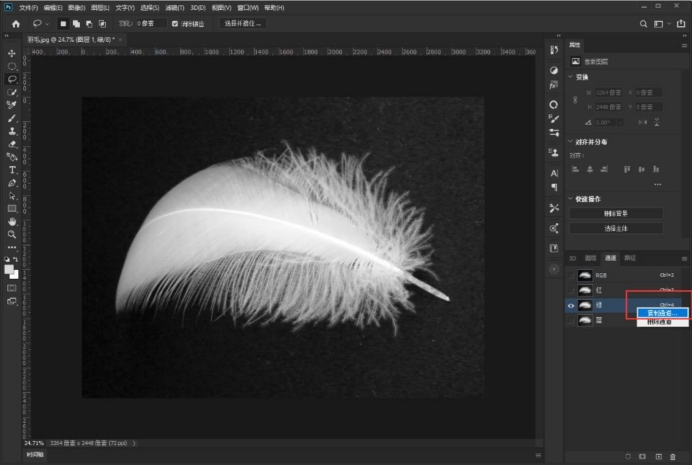Hide the 绿 channel eye icon
Viewport: 692px width, 465px height.
[x=571, y=305]
